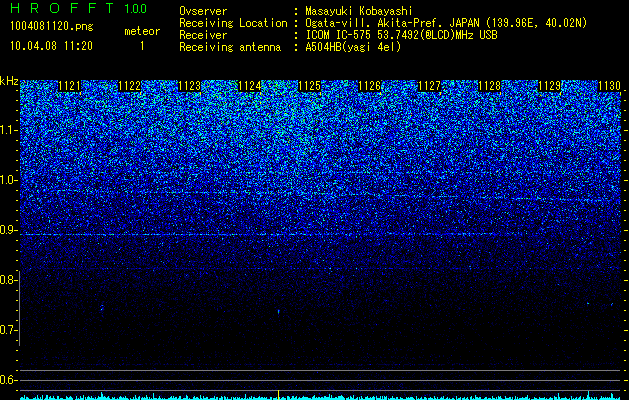Select the version number 1.0.0
Screen dimensions: 629x400
[x=136, y=8]
